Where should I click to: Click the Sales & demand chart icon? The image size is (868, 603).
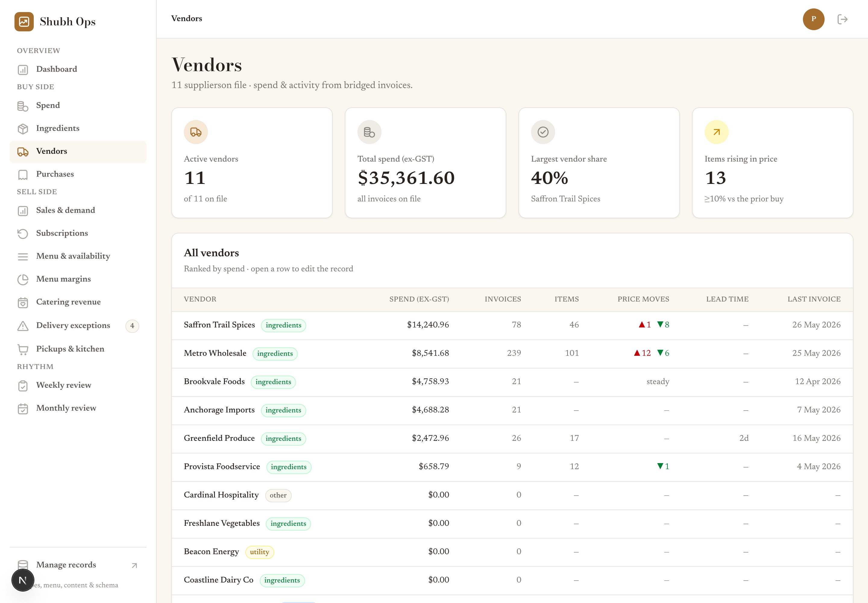point(23,211)
